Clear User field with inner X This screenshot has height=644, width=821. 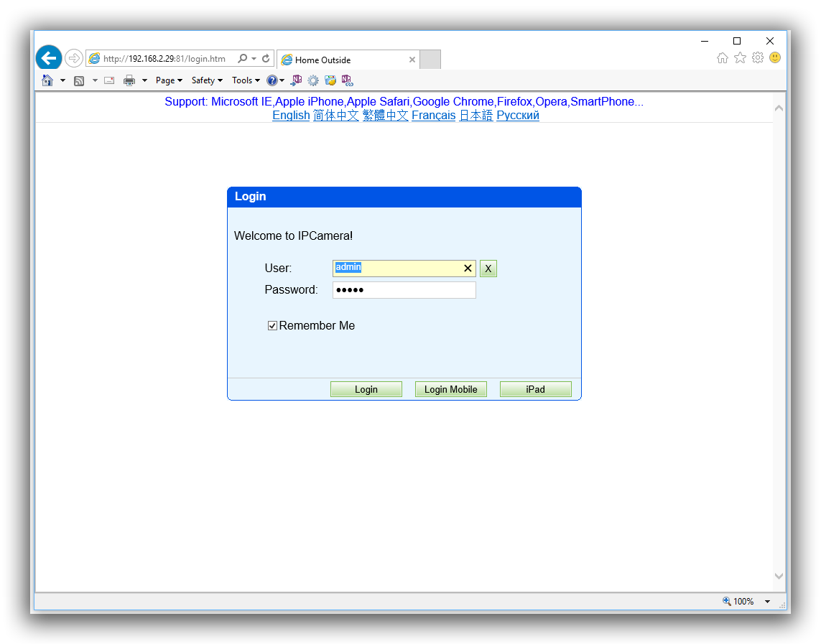(468, 269)
